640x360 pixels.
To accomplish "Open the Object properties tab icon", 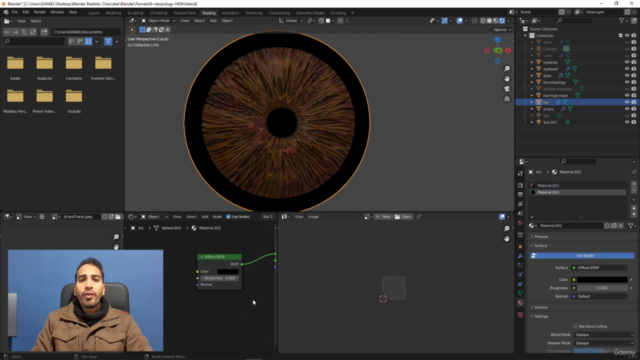I will pyautogui.click(x=520, y=247).
